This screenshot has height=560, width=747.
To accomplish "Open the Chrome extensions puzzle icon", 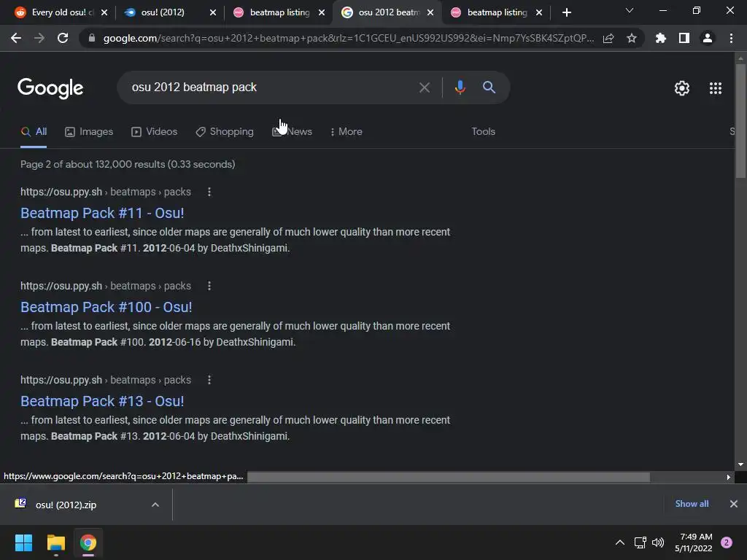I will (x=661, y=38).
